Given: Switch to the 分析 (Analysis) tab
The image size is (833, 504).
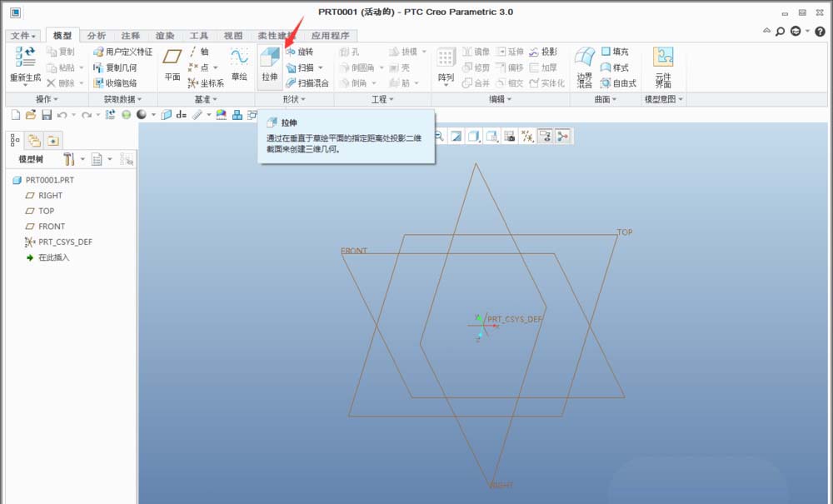Looking at the screenshot, I should [x=96, y=36].
